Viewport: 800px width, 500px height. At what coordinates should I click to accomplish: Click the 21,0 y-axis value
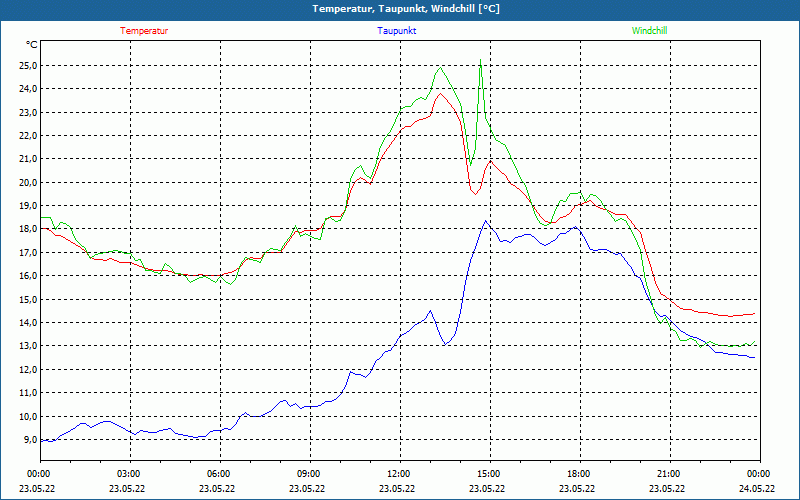[x=28, y=159]
